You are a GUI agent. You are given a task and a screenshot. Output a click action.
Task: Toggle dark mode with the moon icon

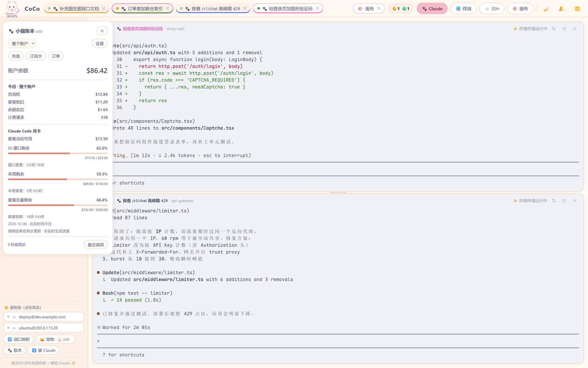point(545,8)
